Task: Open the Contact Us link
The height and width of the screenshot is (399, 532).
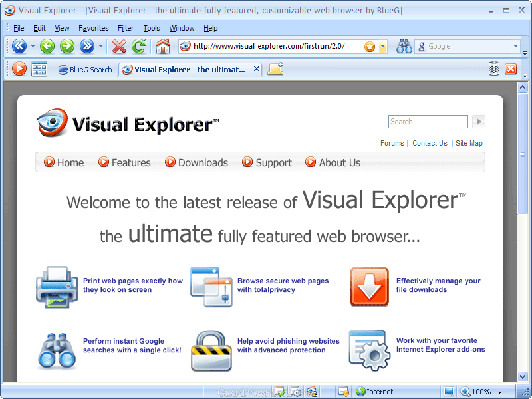Action: pyautogui.click(x=430, y=143)
